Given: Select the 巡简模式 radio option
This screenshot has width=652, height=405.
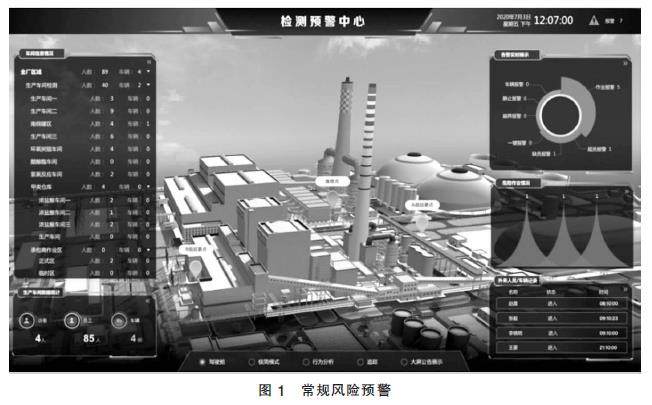Looking at the screenshot, I should coord(251,360).
